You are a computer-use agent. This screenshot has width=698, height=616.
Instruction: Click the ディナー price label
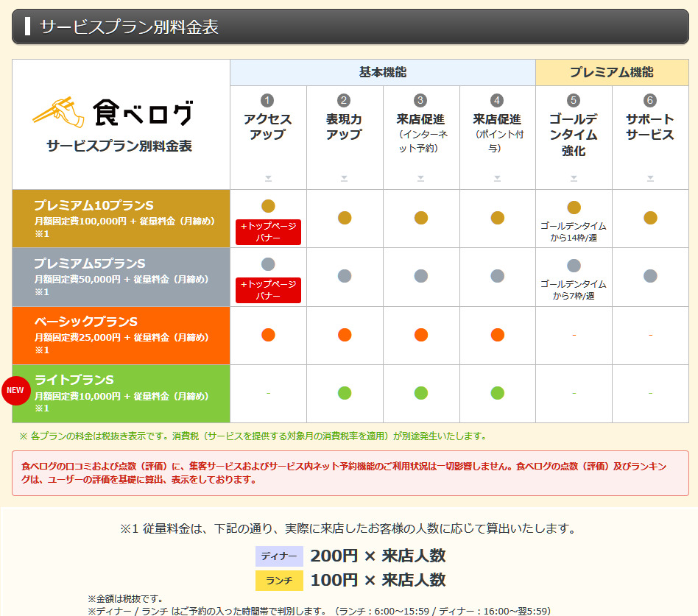(x=279, y=556)
